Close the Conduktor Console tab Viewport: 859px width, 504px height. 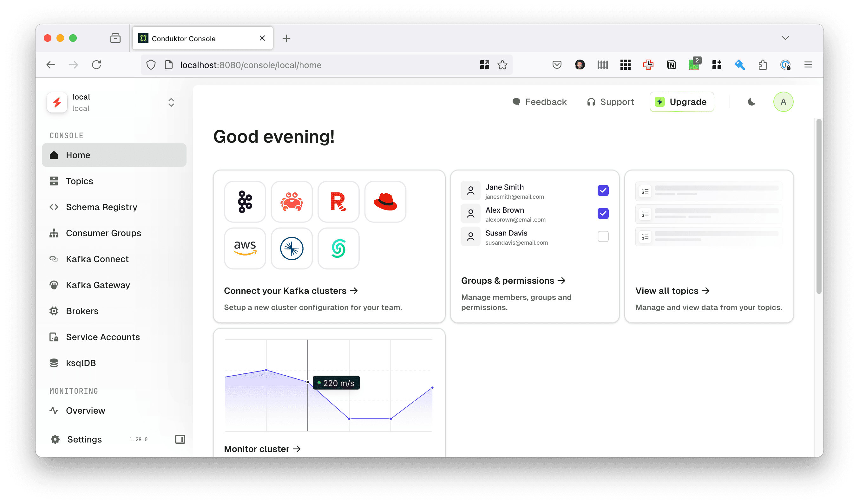(x=262, y=38)
